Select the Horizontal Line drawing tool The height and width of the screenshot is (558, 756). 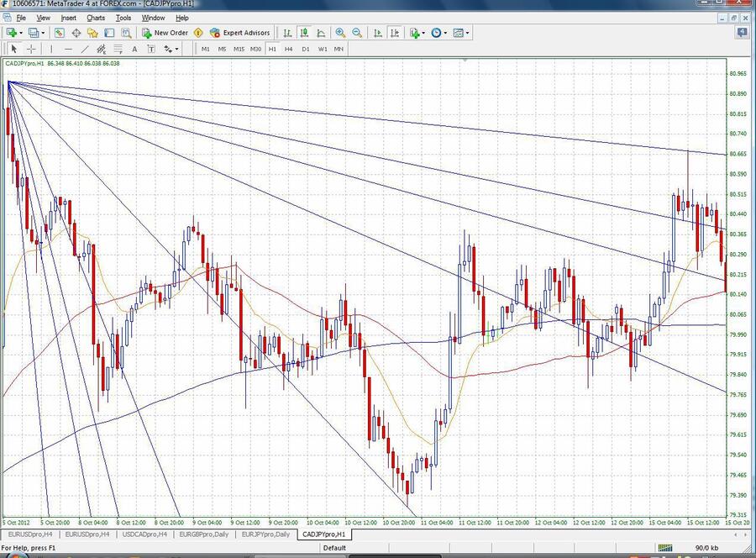[x=67, y=49]
